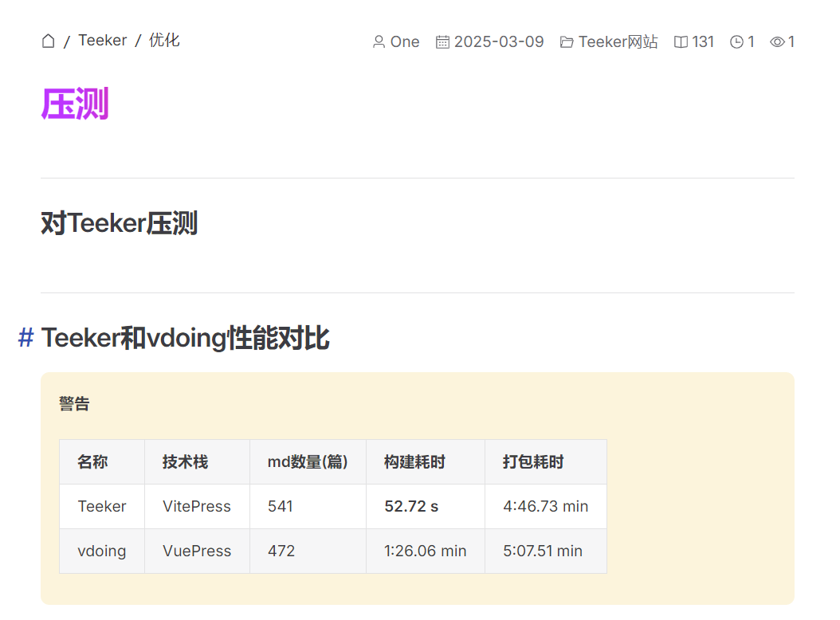The width and height of the screenshot is (840, 620).
Task: Click the VitePress cell
Action: point(197,506)
